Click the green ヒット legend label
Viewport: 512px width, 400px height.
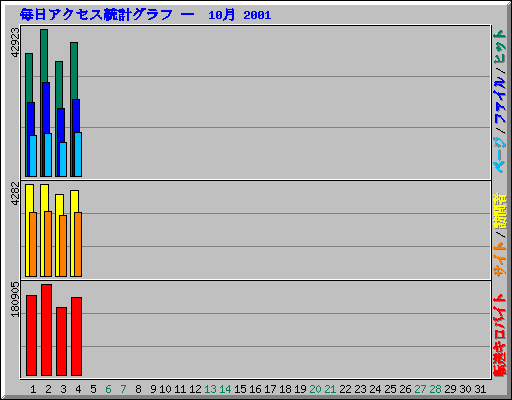coord(500,47)
